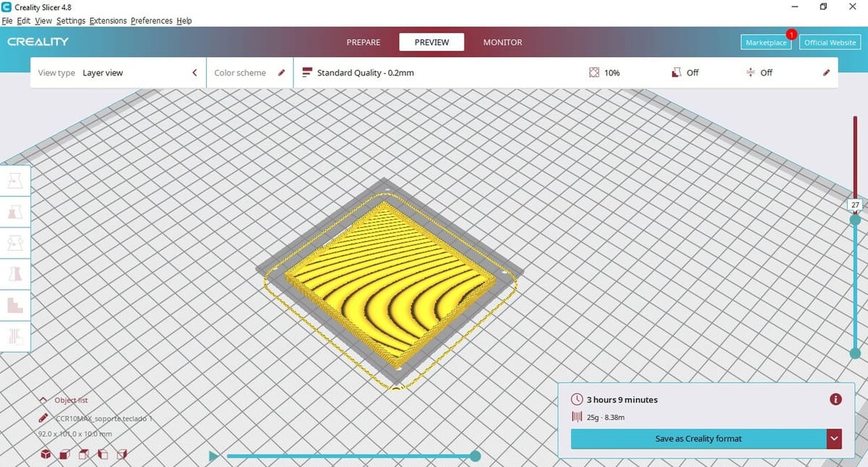Select the Mirror tool in left toolbar
868x467 pixels.
pos(15,274)
